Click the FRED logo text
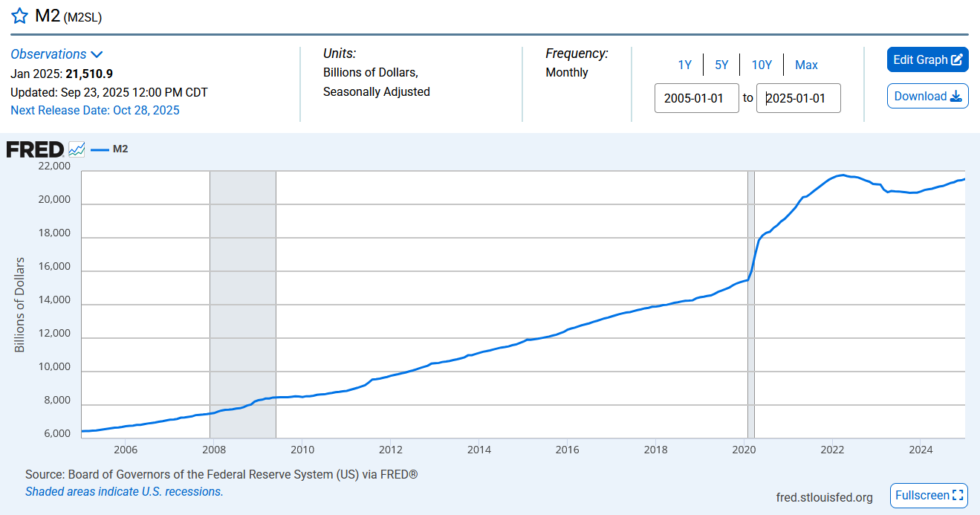This screenshot has height=515, width=980. tap(35, 149)
